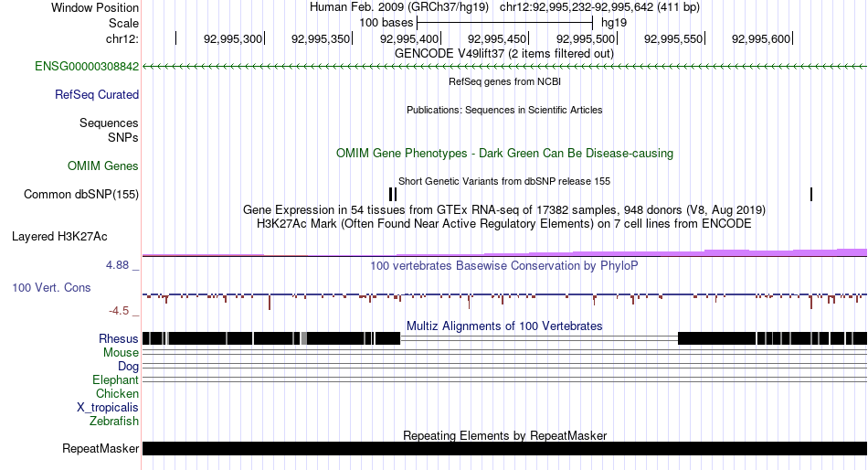
Task: Click Short Genetic Variants dbSNP title
Action: (x=504, y=181)
